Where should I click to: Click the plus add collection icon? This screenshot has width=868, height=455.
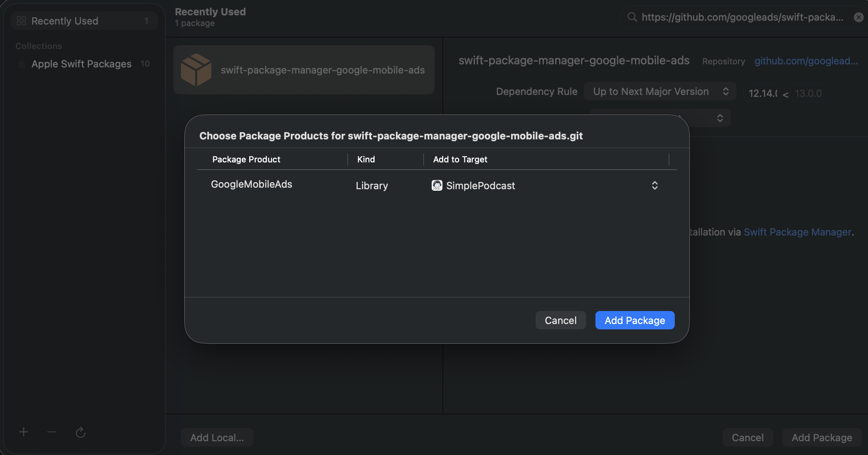23,432
